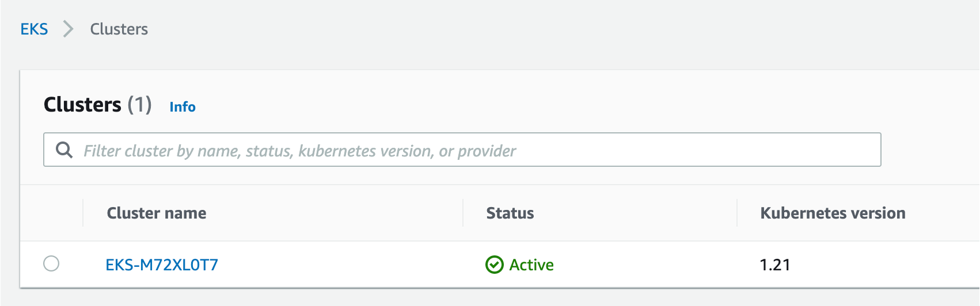Click empty header cell above radio button

[x=51, y=213]
